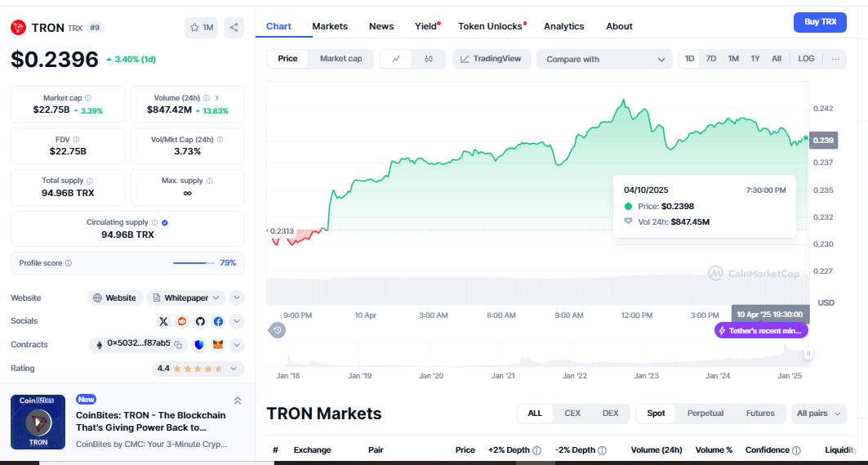Filter markets by DEX

pyautogui.click(x=610, y=414)
